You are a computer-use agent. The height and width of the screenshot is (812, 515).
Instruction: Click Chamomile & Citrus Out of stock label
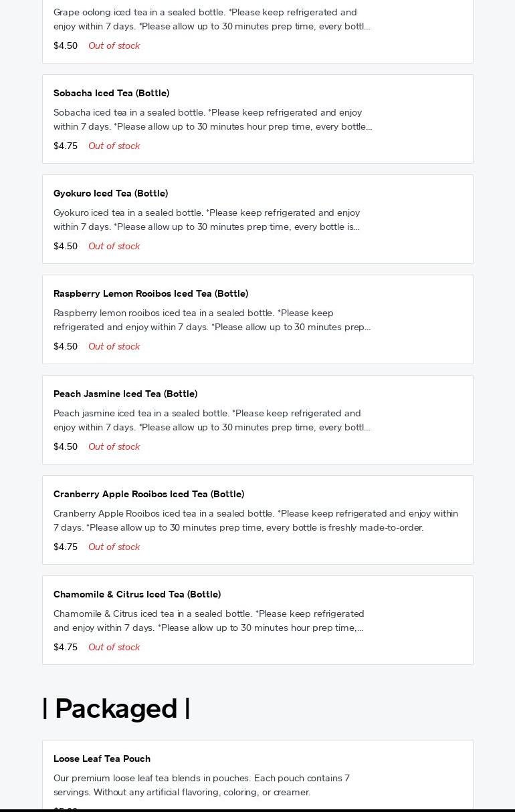tap(114, 647)
